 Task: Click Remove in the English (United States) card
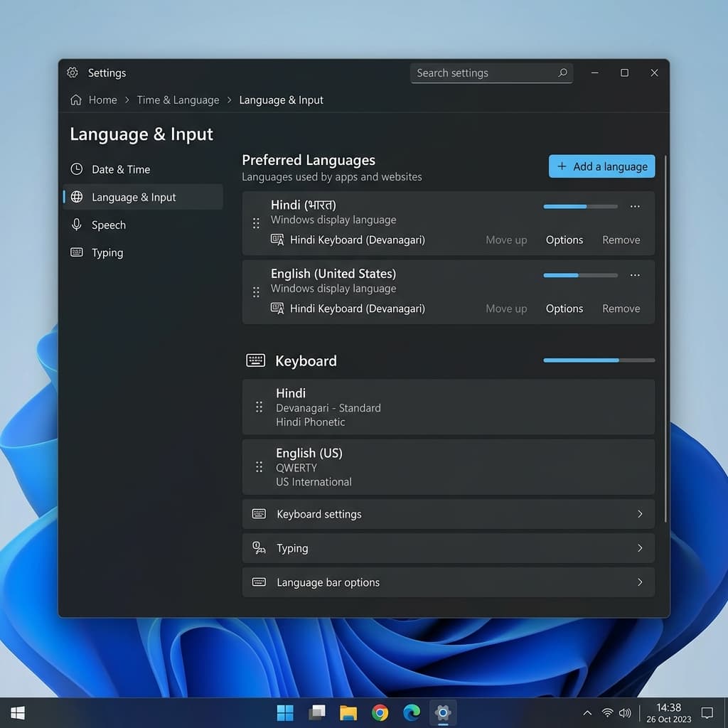click(x=621, y=309)
